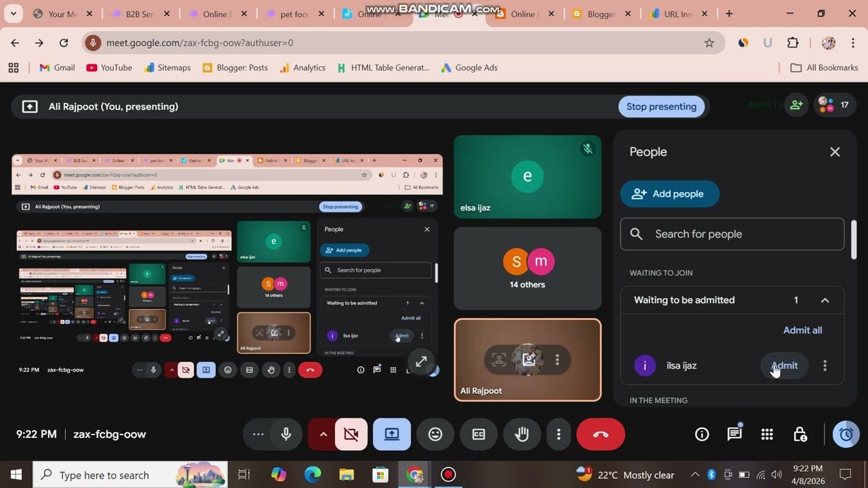This screenshot has height=488, width=868.
Task: Click the Windows taskbar search box
Action: pyautogui.click(x=132, y=474)
